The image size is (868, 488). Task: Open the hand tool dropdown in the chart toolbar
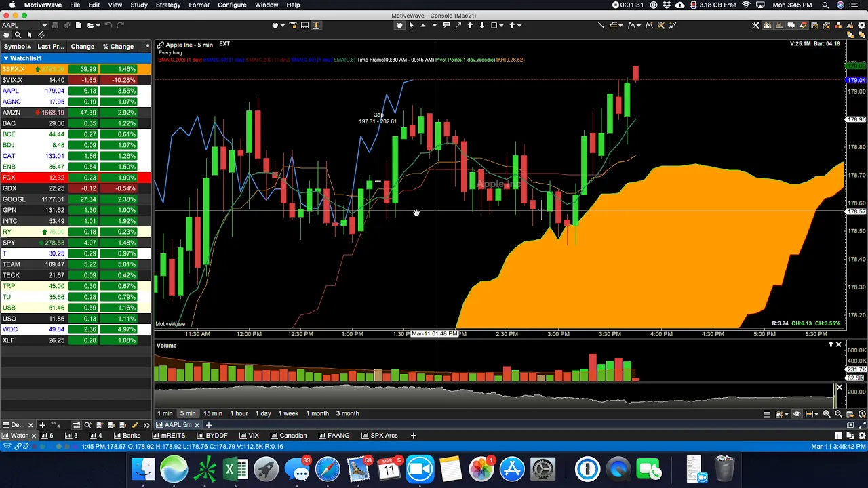pos(282,25)
